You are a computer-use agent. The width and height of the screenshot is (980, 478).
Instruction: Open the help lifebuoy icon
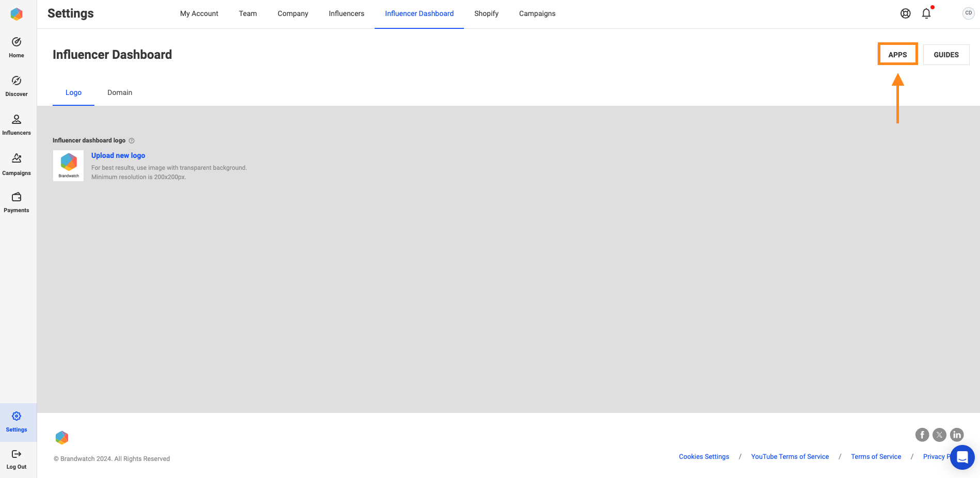pos(905,13)
